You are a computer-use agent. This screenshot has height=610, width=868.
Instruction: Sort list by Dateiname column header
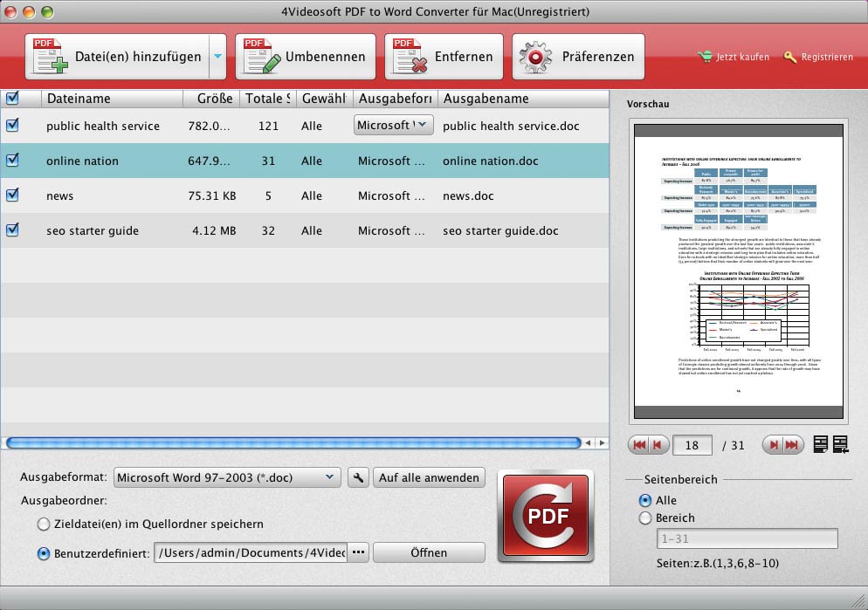109,99
